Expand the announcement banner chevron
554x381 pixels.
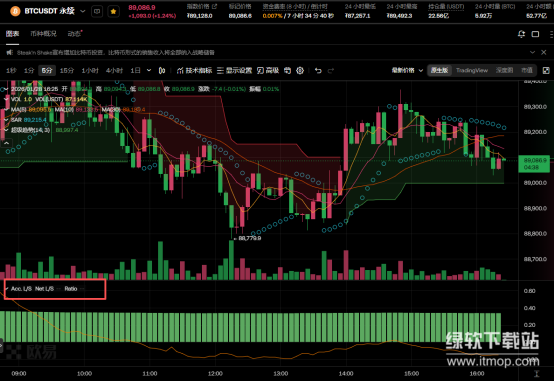pyautogui.click(x=532, y=52)
